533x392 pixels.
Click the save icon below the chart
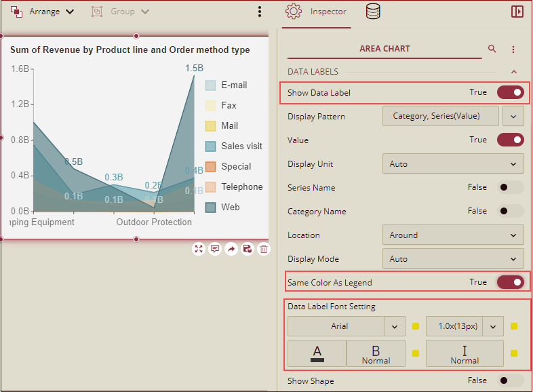(x=248, y=249)
